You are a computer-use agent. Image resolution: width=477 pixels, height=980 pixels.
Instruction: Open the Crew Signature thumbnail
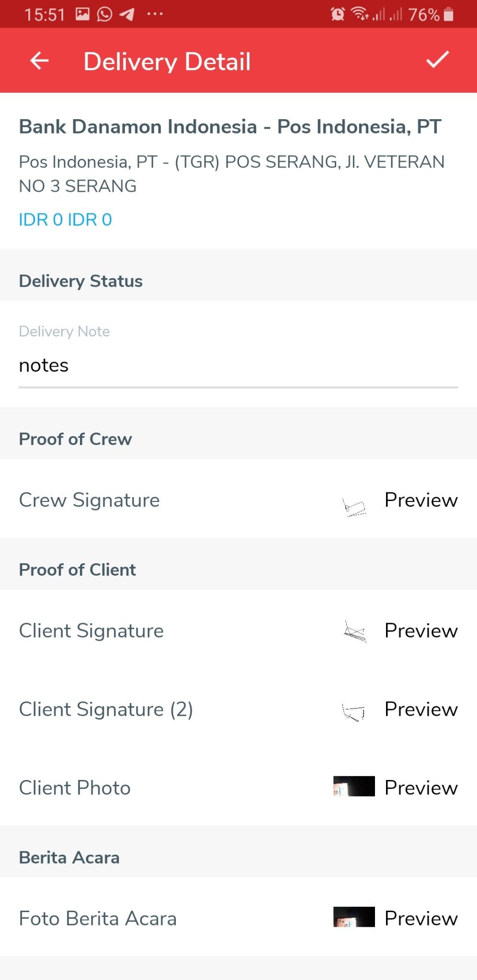tap(354, 507)
